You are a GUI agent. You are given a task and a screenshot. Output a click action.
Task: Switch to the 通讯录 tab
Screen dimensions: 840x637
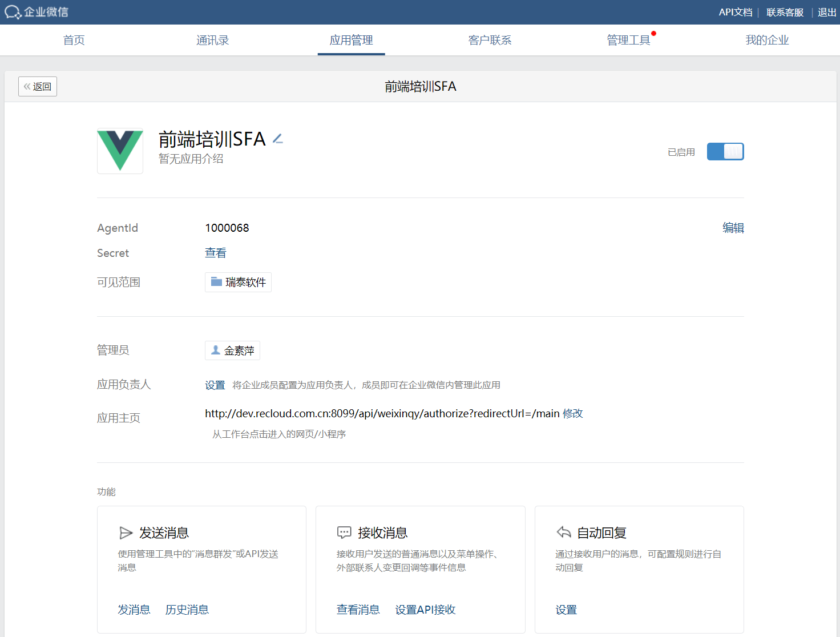(x=213, y=40)
